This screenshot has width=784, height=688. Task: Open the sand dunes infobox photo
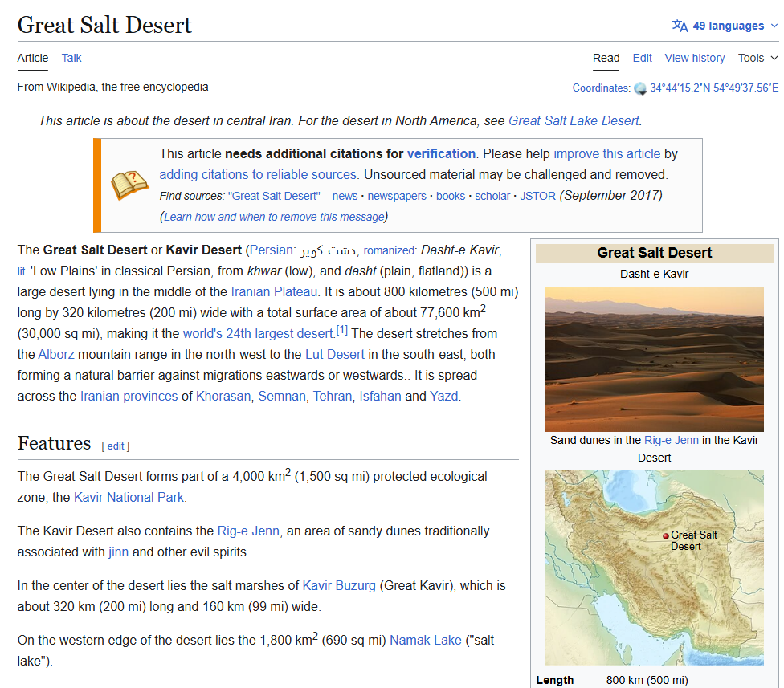[x=654, y=359]
